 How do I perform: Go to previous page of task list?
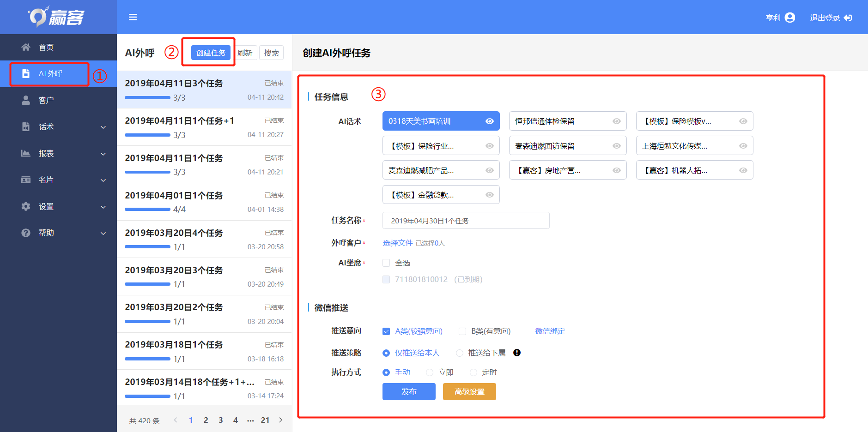[176, 420]
